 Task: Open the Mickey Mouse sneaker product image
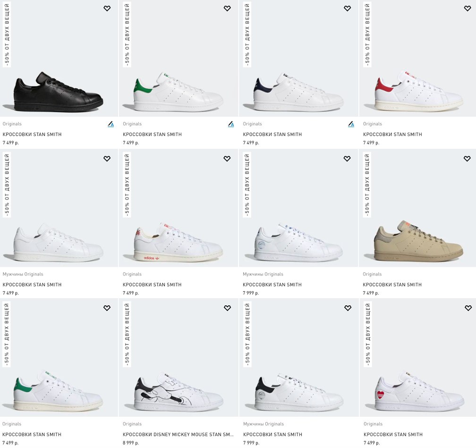(178, 357)
